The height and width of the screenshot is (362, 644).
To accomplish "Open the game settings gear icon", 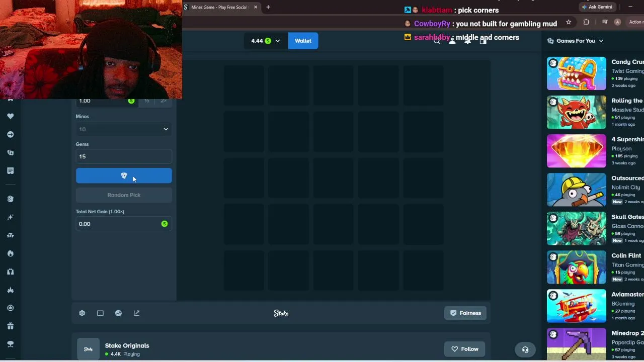I will coord(82,313).
